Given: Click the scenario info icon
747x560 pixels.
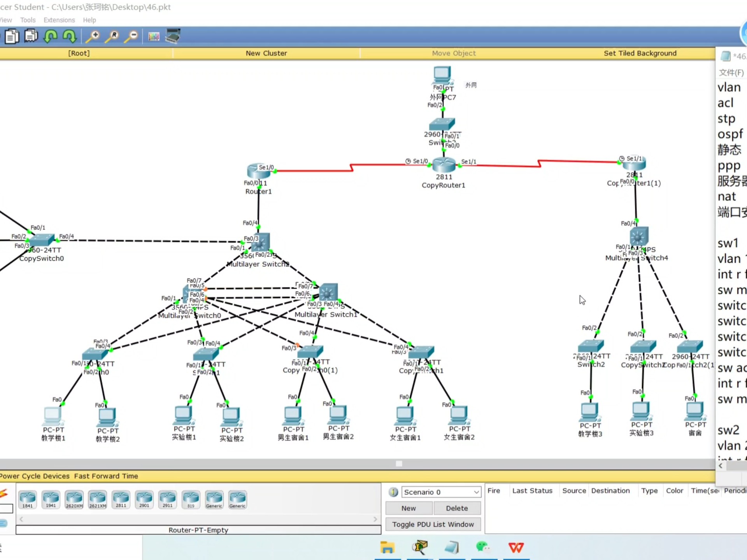Looking at the screenshot, I should click(393, 492).
